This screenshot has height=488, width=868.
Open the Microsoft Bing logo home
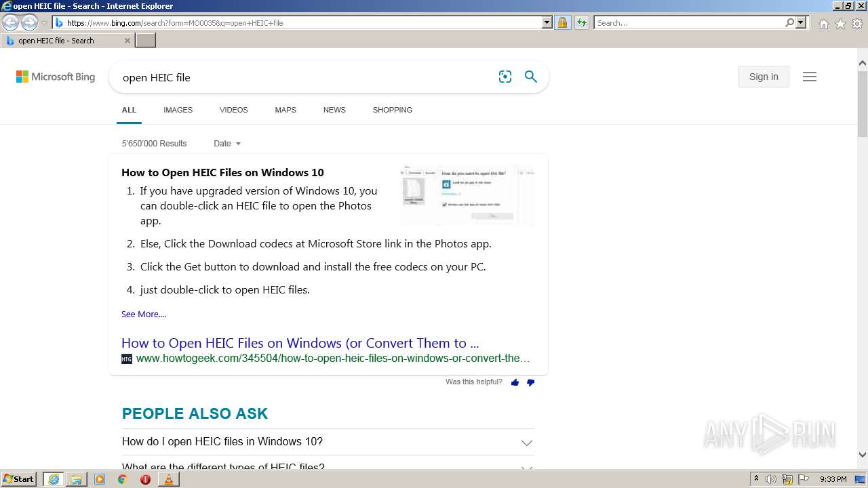(56, 77)
